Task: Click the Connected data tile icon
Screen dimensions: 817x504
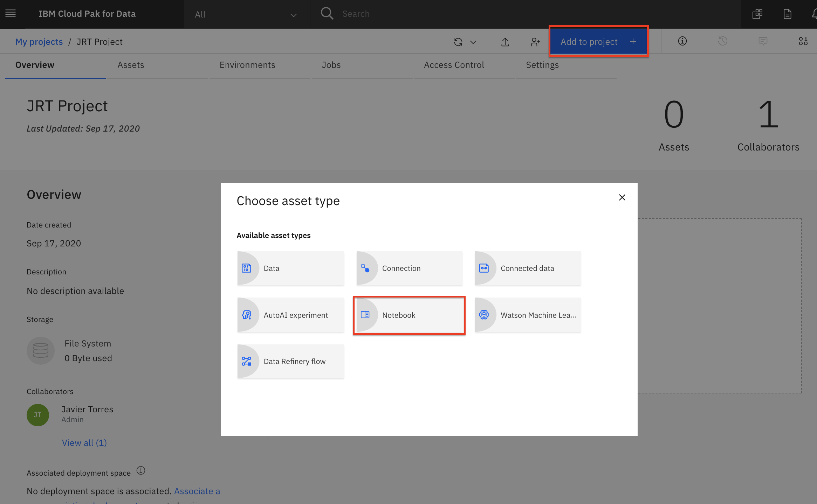Action: click(x=484, y=268)
